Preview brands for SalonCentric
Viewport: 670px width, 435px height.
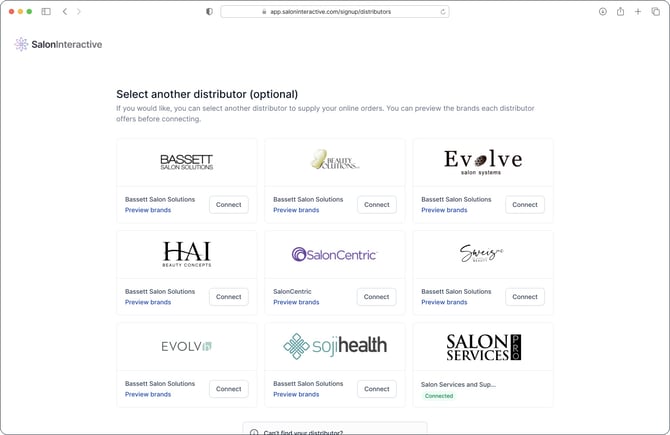[x=296, y=302]
